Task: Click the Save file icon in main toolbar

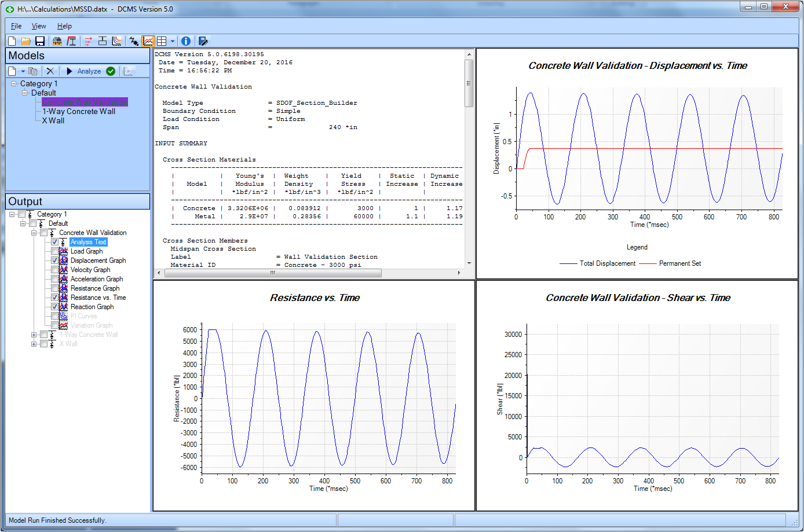Action: tap(40, 41)
